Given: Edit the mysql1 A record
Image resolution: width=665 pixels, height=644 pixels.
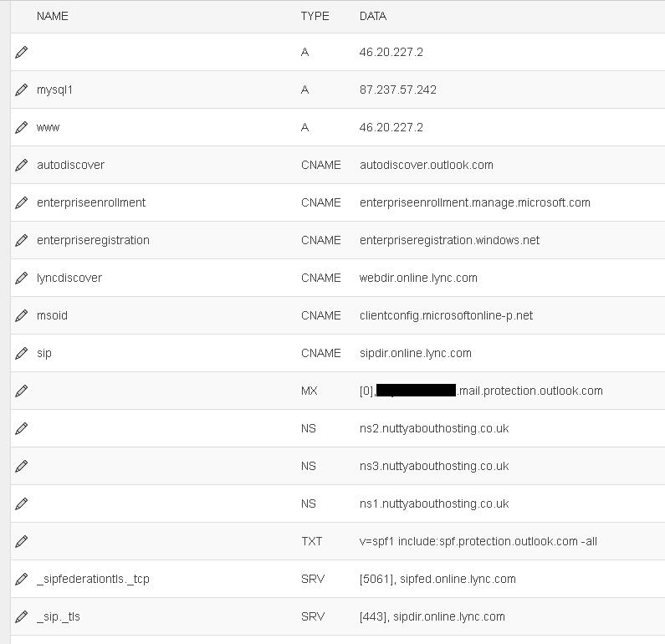Looking at the screenshot, I should pos(21,89).
